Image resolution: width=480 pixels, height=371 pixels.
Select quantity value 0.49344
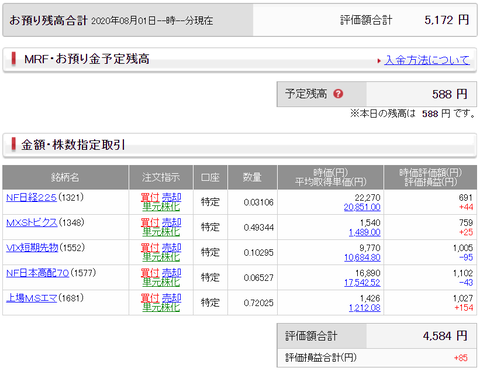pos(259,228)
